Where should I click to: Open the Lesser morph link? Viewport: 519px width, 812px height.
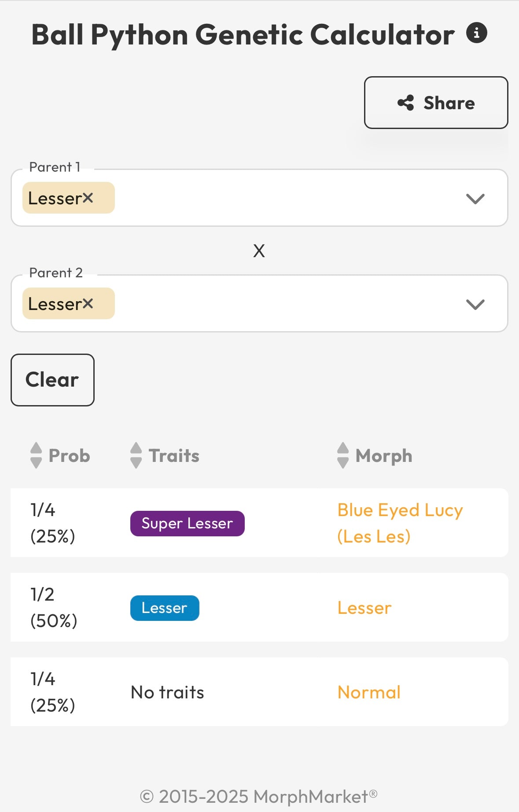(364, 608)
